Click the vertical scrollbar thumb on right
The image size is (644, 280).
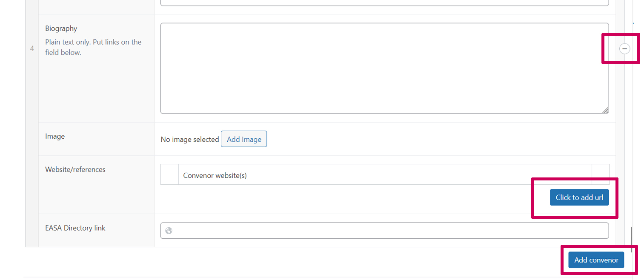[632, 239]
